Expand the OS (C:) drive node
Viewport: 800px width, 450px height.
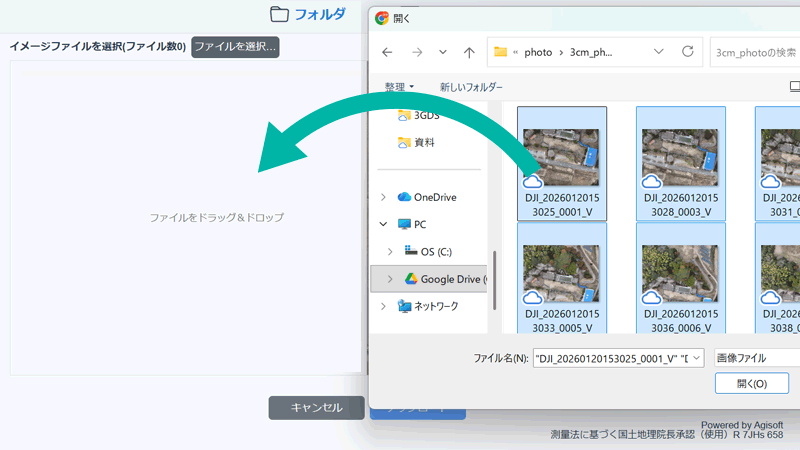tap(390, 252)
